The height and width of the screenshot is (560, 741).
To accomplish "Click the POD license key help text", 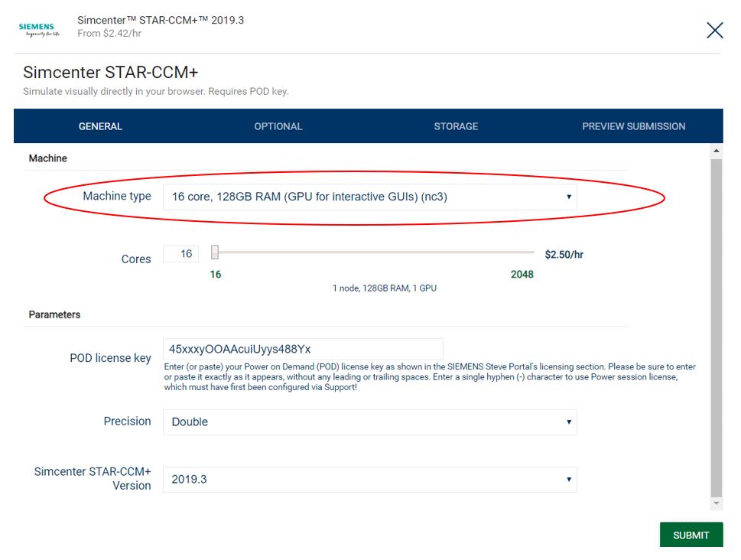I will pos(430,377).
